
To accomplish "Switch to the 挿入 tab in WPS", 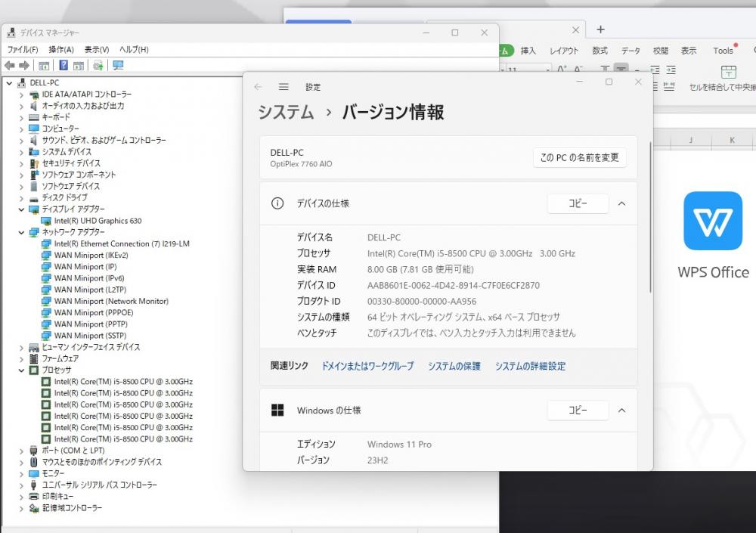I will coord(528,51).
